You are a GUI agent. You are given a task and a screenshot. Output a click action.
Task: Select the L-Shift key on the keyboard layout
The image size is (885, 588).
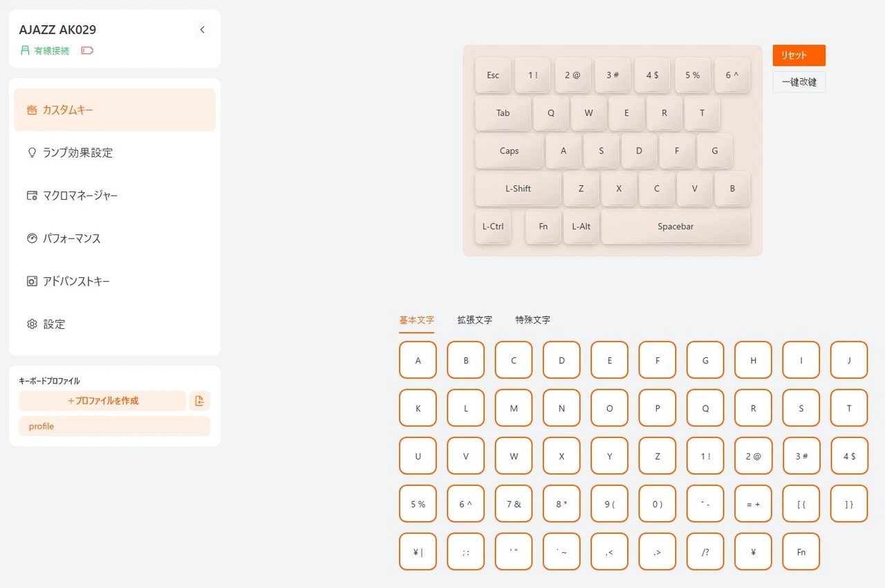tap(518, 189)
